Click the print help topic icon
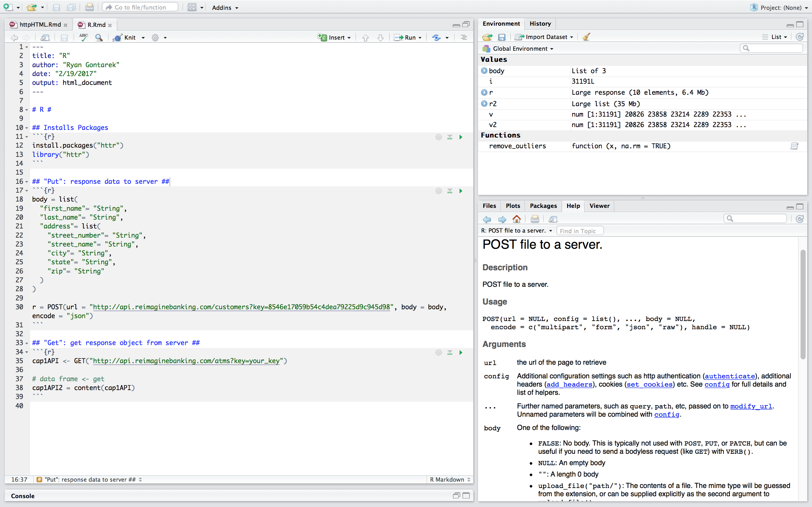812x507 pixels. coord(534,219)
